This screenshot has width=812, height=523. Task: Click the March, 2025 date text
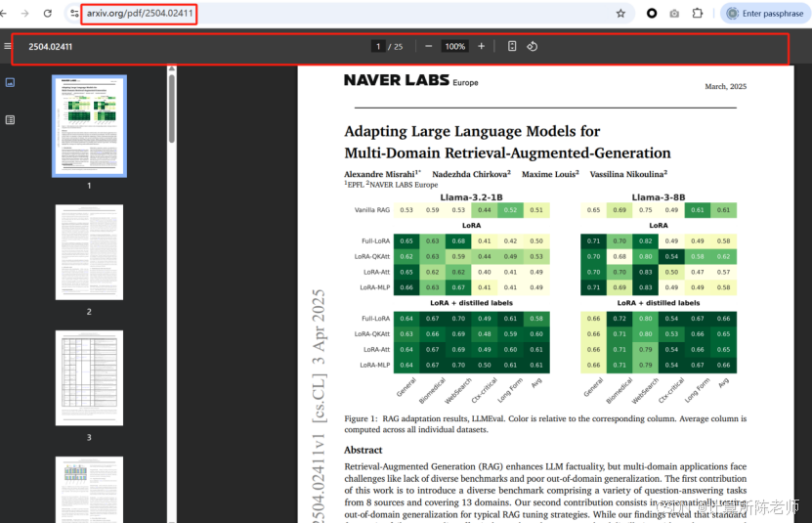(725, 87)
